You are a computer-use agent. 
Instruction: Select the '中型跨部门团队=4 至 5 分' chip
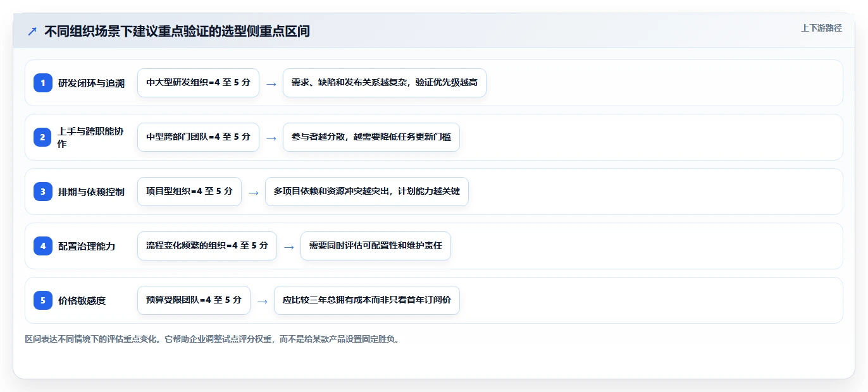coord(198,137)
